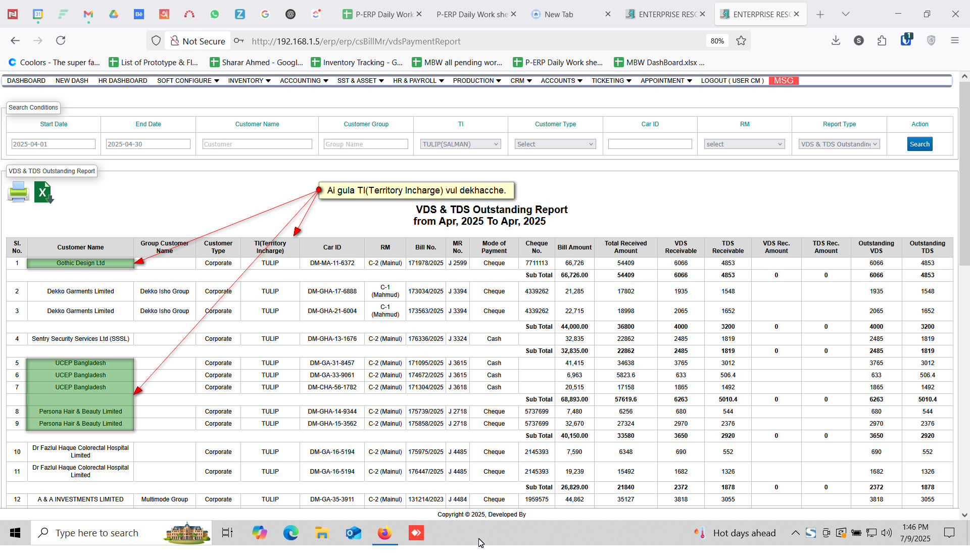Open the Report Type dropdown

point(839,144)
